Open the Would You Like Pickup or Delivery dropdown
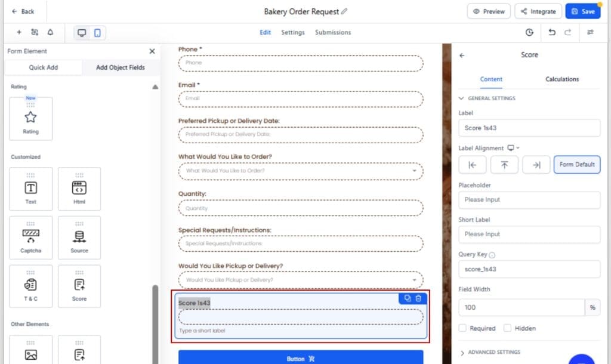611x364 pixels. (x=414, y=279)
